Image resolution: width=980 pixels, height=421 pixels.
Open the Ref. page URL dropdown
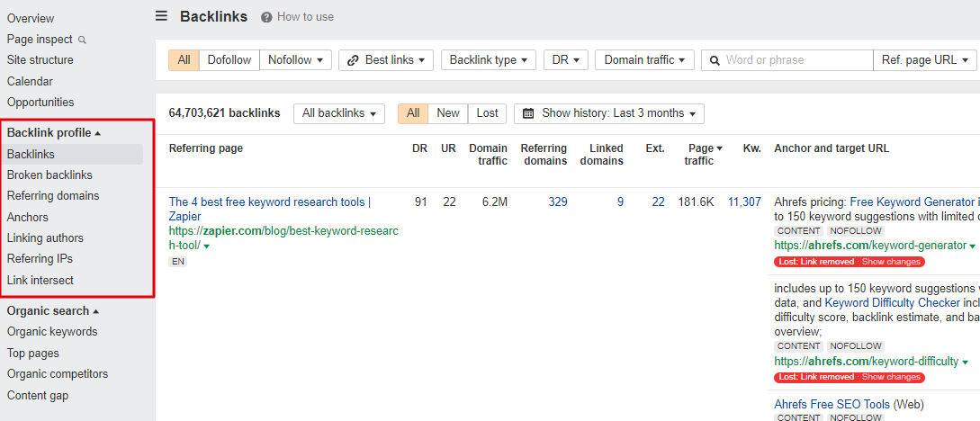(924, 60)
